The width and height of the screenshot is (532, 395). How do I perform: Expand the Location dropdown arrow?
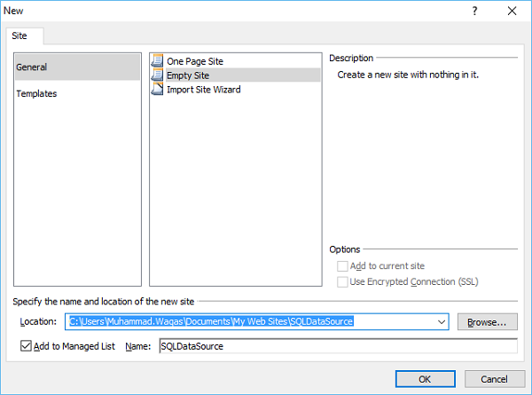click(x=441, y=321)
